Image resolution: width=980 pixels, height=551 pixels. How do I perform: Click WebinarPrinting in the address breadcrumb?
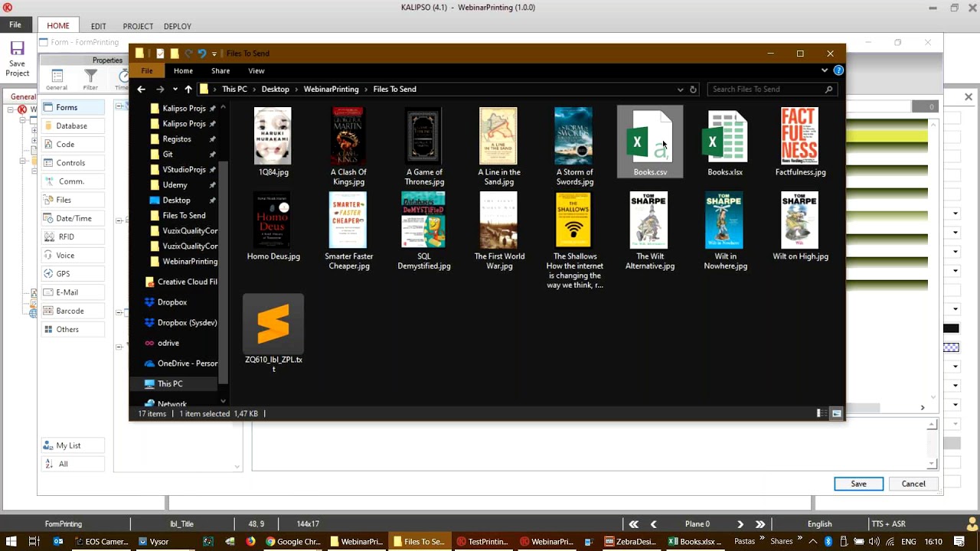coord(331,90)
